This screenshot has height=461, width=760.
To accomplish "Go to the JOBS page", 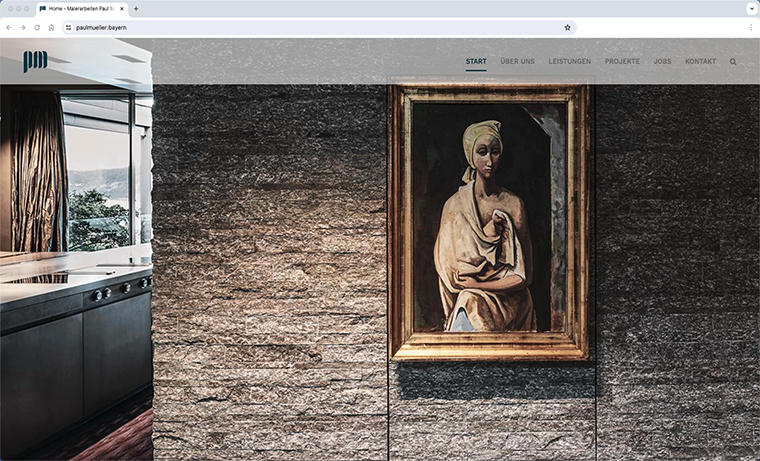I will click(x=662, y=62).
